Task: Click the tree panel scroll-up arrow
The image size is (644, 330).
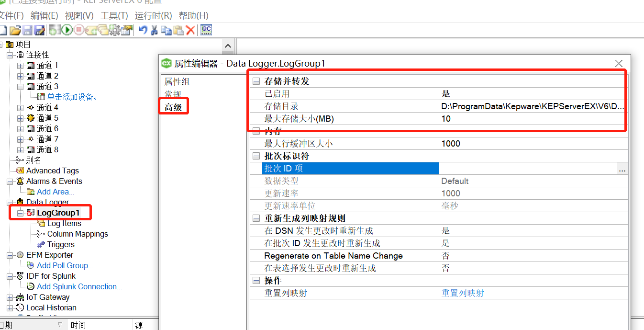Action: (x=228, y=46)
